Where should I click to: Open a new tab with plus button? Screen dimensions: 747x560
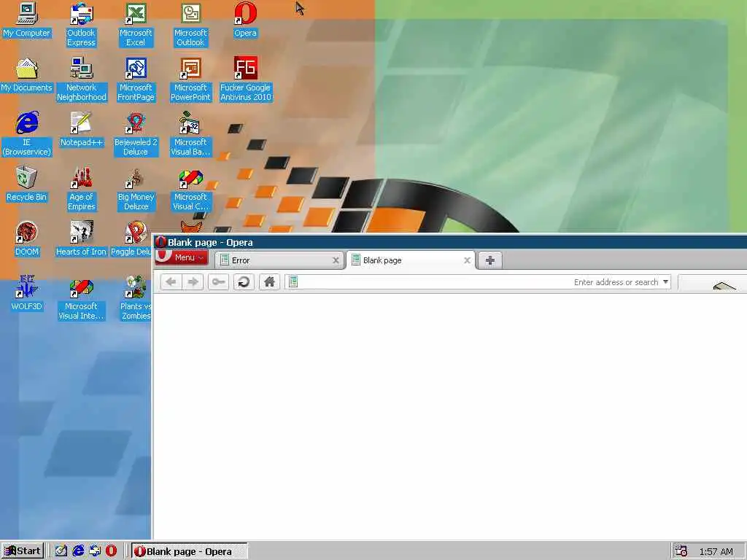click(490, 260)
